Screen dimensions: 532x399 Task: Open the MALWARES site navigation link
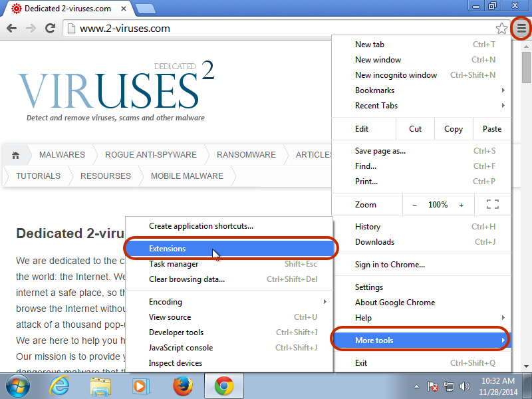click(62, 155)
